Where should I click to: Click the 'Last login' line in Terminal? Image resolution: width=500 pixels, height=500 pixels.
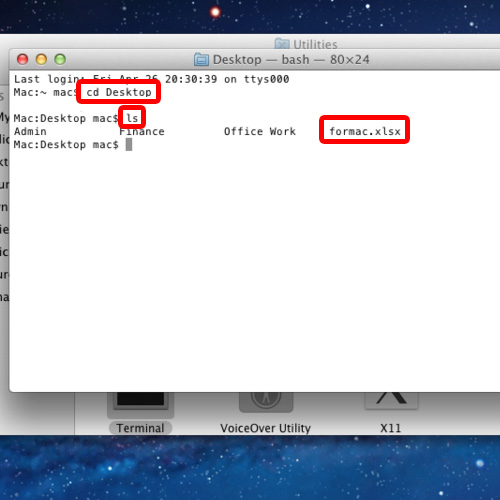point(152,79)
